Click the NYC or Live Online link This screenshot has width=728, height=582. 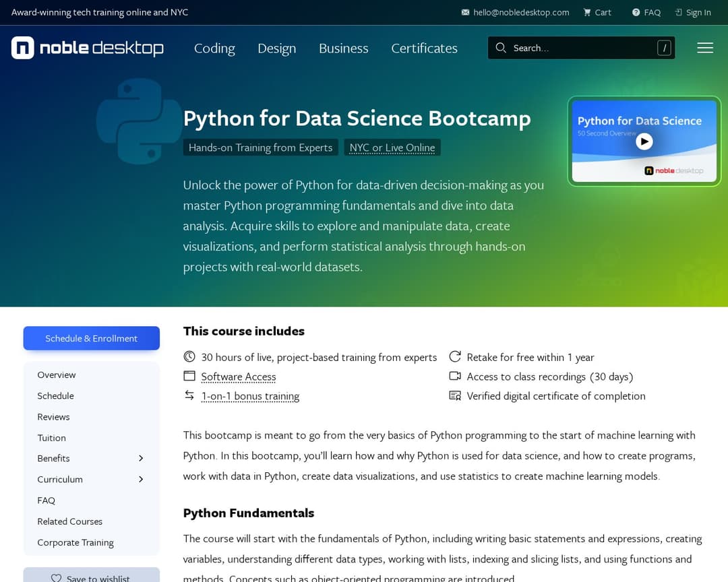[x=392, y=148]
